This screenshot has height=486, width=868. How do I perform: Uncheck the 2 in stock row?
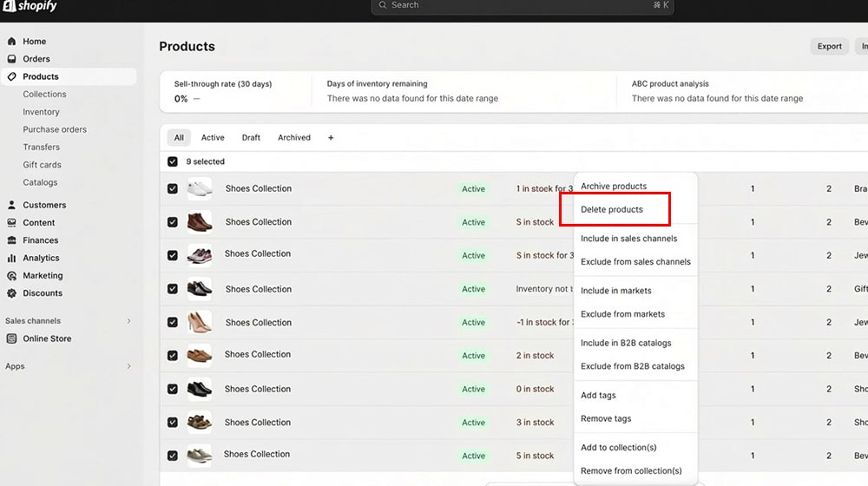tap(173, 355)
